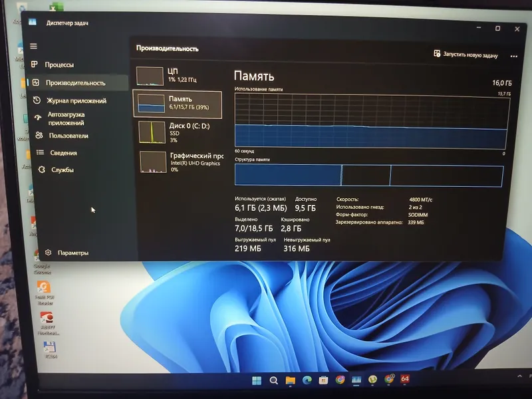Click the Кэшировано 2,8 ГБ value
Image resolution: width=532 pixels, height=399 pixels.
pos(291,228)
